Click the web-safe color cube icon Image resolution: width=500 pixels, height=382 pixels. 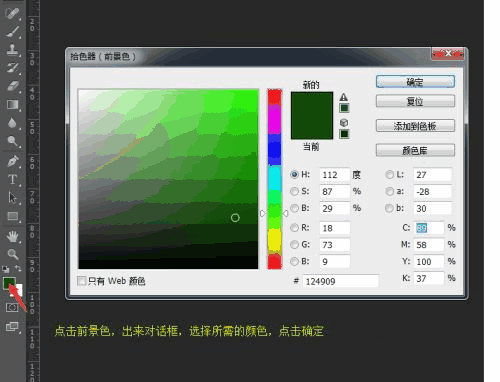(344, 123)
